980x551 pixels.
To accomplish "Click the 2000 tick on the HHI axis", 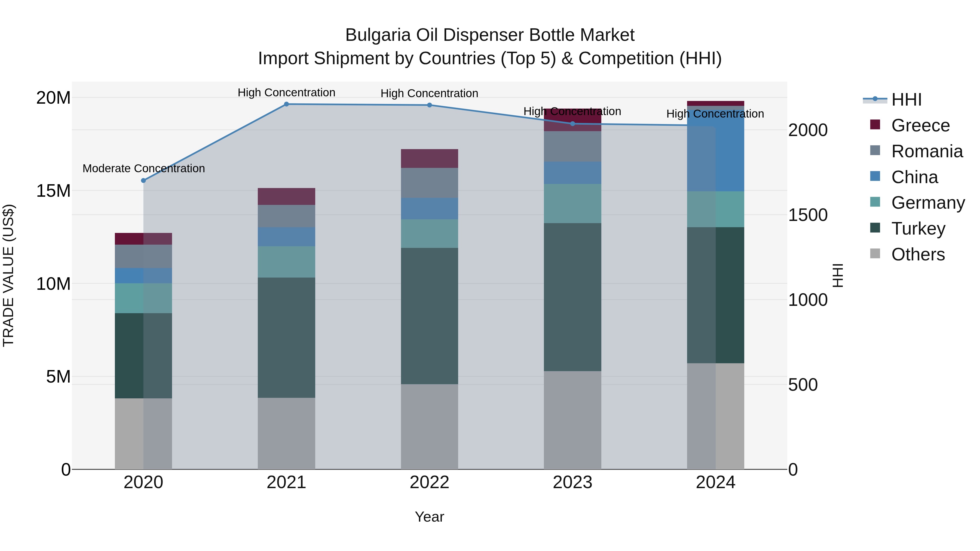I will (x=808, y=130).
